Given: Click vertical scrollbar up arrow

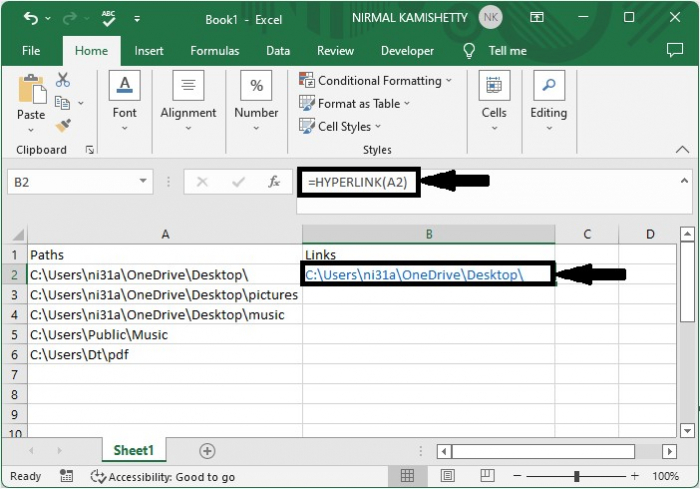Looking at the screenshot, I should [x=687, y=234].
